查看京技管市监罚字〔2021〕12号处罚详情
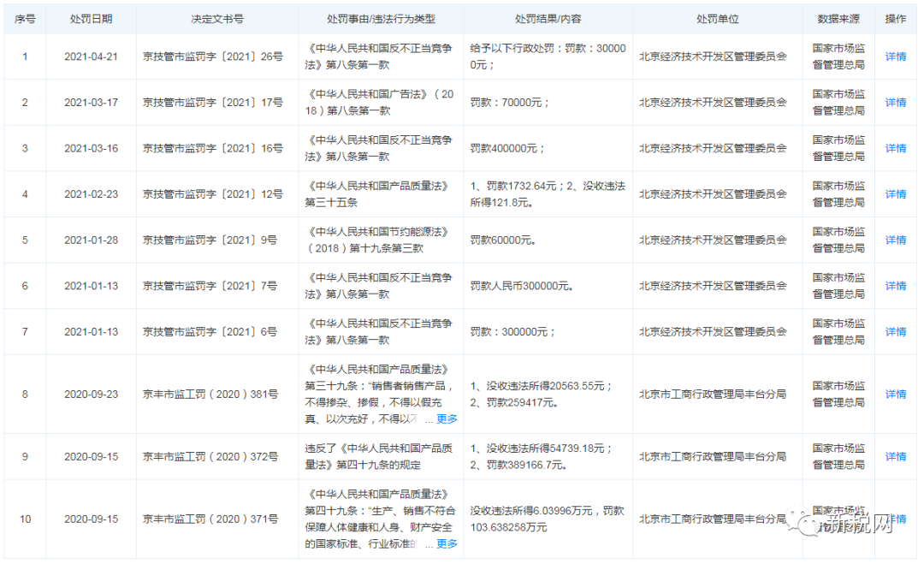 click(895, 193)
